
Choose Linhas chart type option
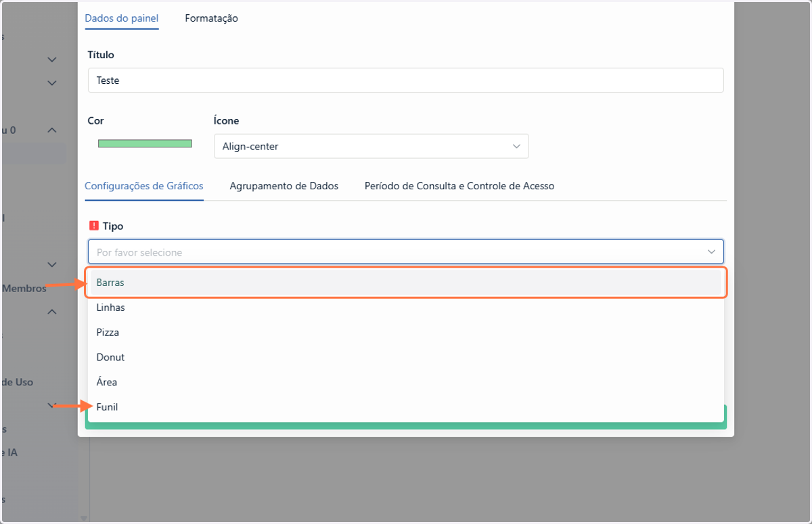point(405,308)
